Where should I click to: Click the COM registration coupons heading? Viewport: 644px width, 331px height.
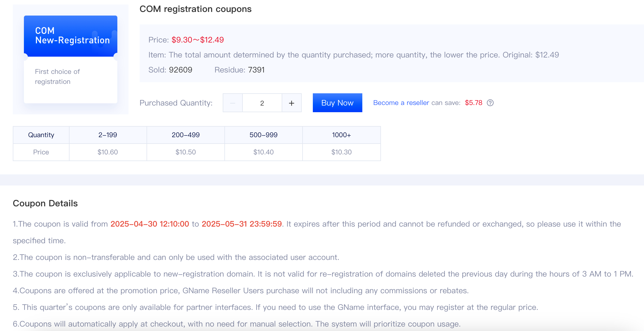click(195, 9)
